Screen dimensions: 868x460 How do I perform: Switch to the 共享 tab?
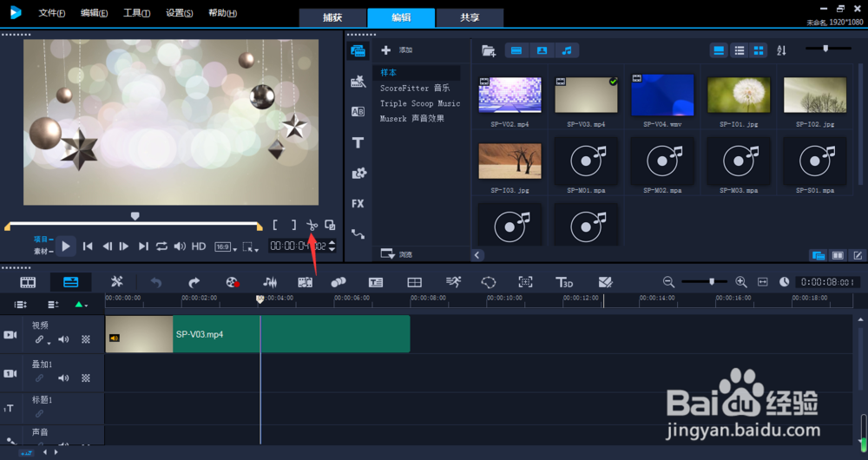pyautogui.click(x=470, y=17)
